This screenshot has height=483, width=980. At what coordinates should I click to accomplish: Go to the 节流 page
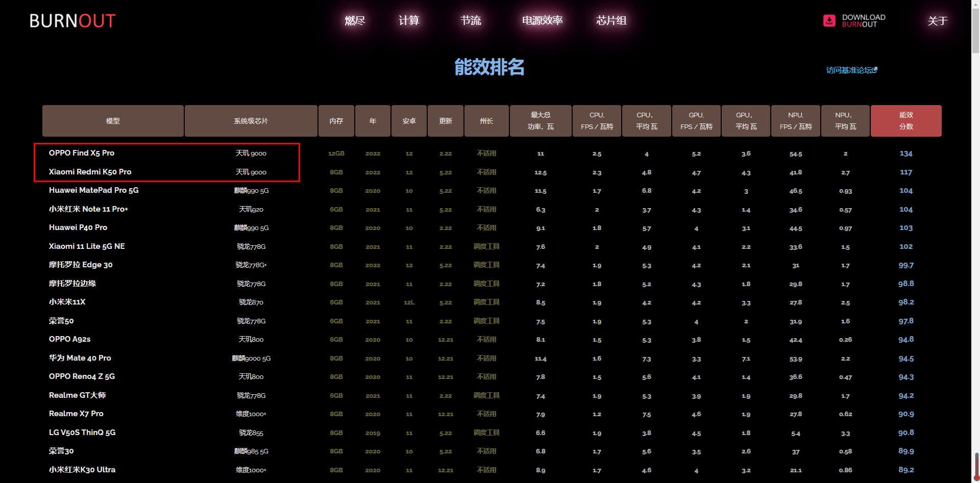pyautogui.click(x=471, y=20)
